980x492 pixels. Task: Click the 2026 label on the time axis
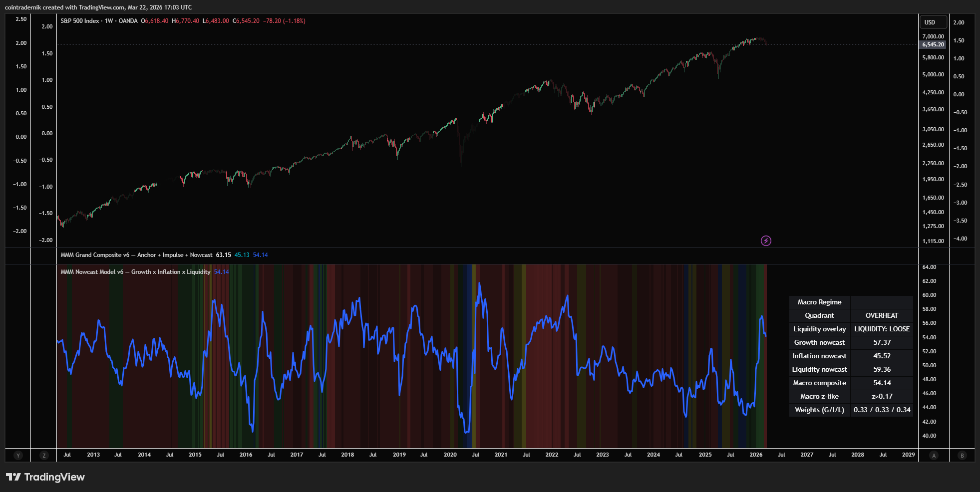[756, 455]
